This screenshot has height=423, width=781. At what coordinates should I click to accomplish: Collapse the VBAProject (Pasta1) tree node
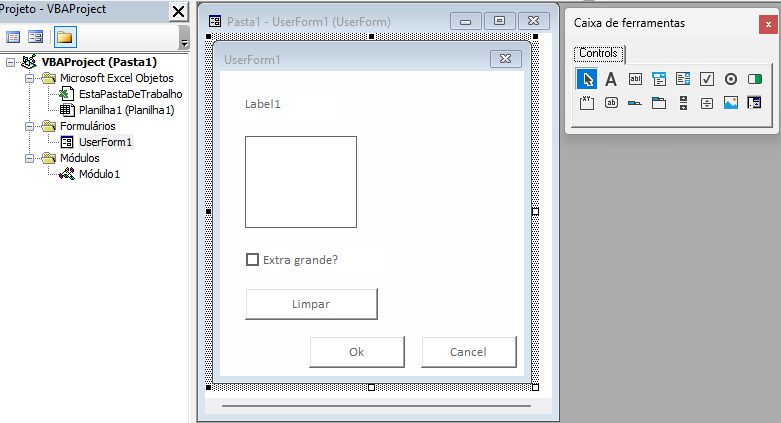point(11,62)
